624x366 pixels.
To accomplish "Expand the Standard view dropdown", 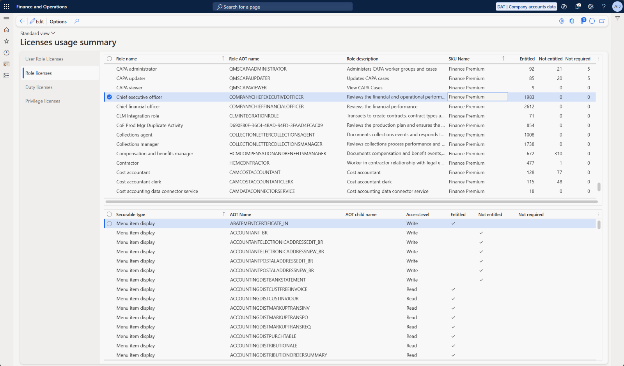I will [38, 33].
